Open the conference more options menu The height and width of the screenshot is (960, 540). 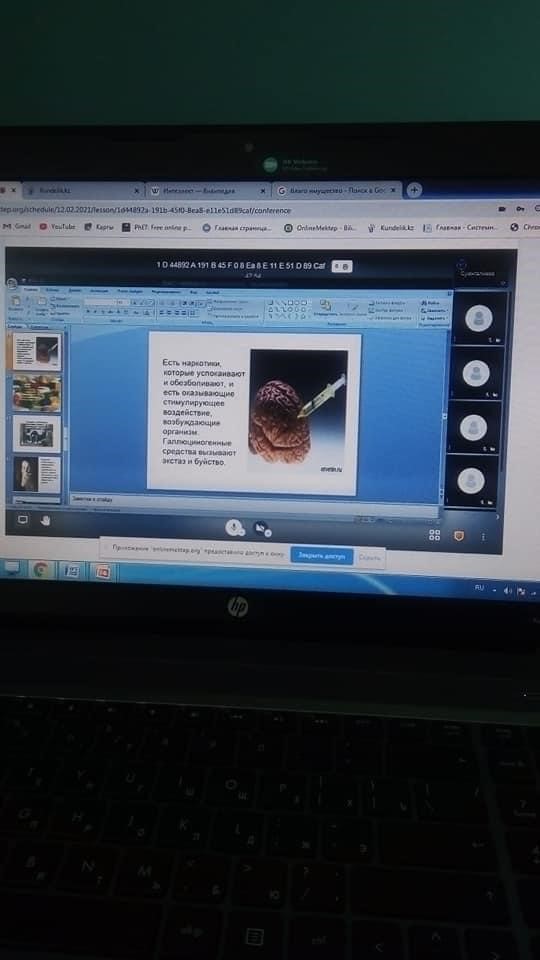(x=483, y=536)
